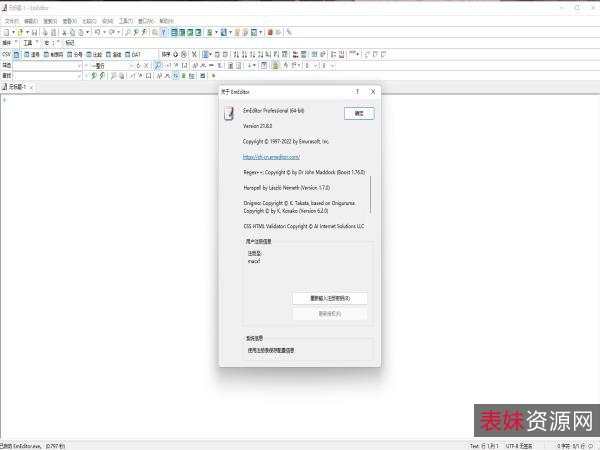The width and height of the screenshot is (600, 450).
Task: Switch to DAT mode in CSV toolbar
Action: click(133, 55)
